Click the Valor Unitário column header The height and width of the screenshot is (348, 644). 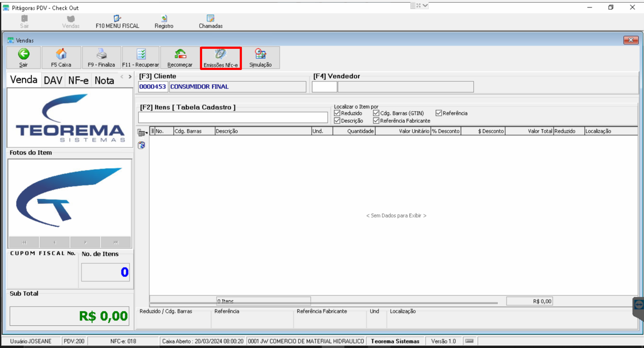coord(403,131)
